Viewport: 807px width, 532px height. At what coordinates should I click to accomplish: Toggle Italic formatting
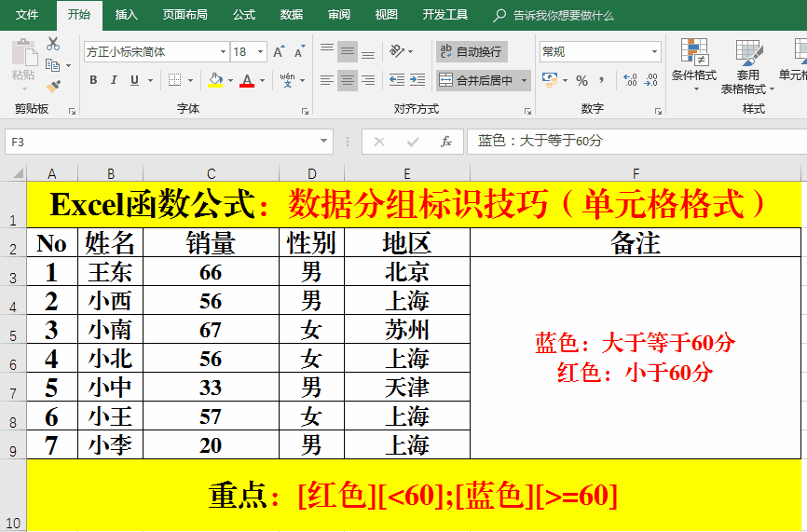click(114, 80)
